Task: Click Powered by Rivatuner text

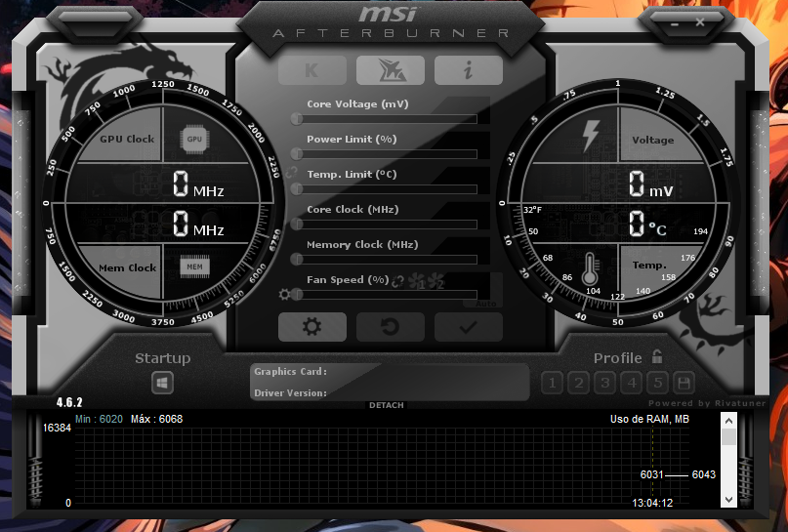Action: pyautogui.click(x=707, y=403)
